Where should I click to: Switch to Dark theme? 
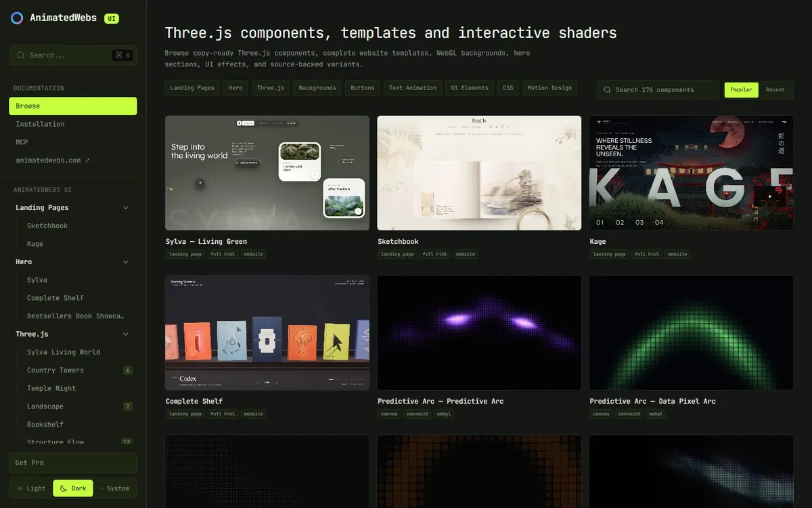[73, 488]
